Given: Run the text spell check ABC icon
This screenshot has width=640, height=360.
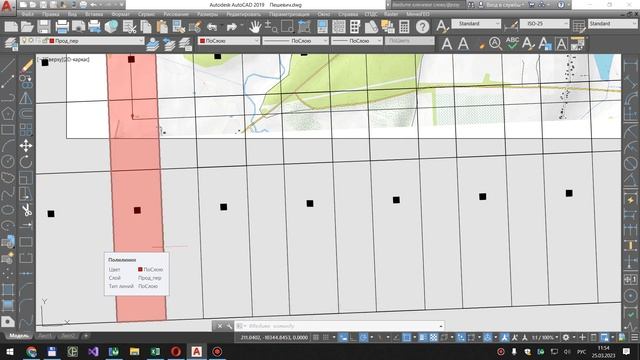Looking at the screenshot, I should click(512, 43).
